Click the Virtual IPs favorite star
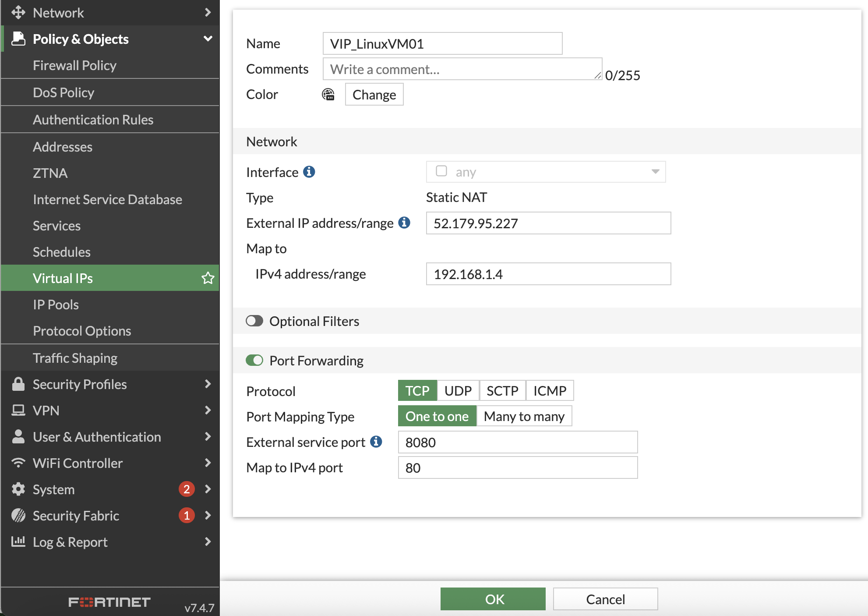 pyautogui.click(x=208, y=278)
